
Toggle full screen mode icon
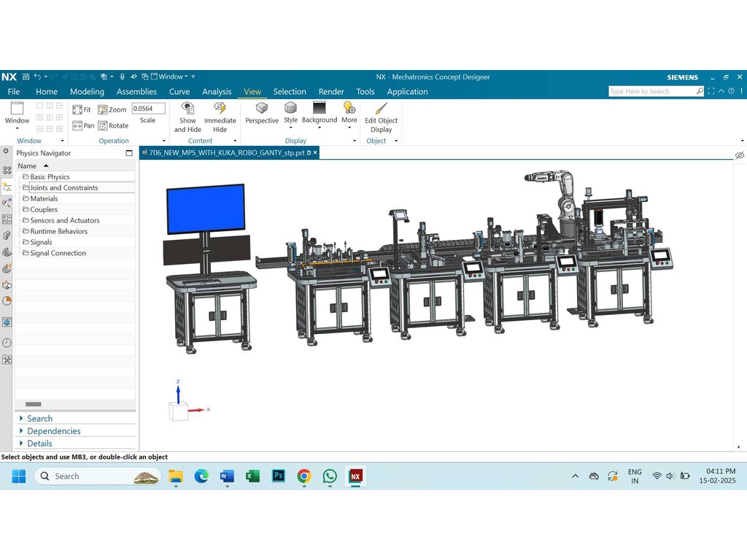(711, 91)
